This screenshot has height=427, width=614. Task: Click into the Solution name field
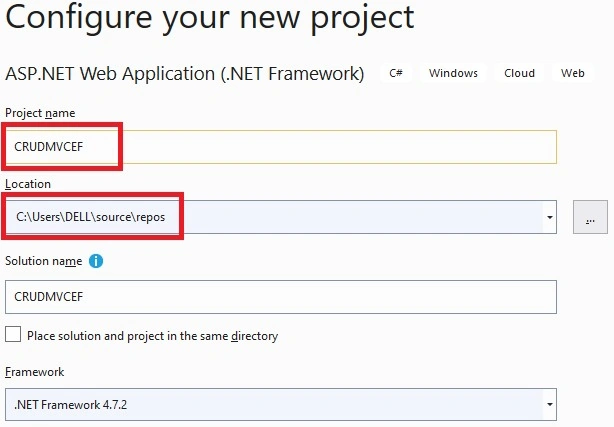(281, 297)
